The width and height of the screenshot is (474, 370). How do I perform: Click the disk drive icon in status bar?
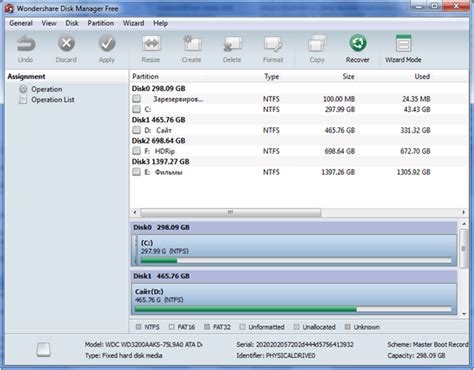click(x=43, y=350)
